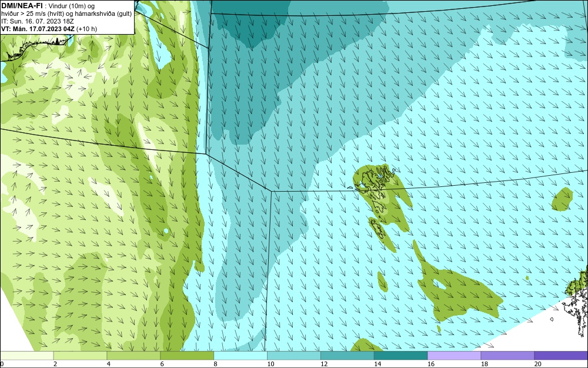Screen dimensions: 588x368
Task: Click the dark purple swatch above 20
Action: pos(561,356)
